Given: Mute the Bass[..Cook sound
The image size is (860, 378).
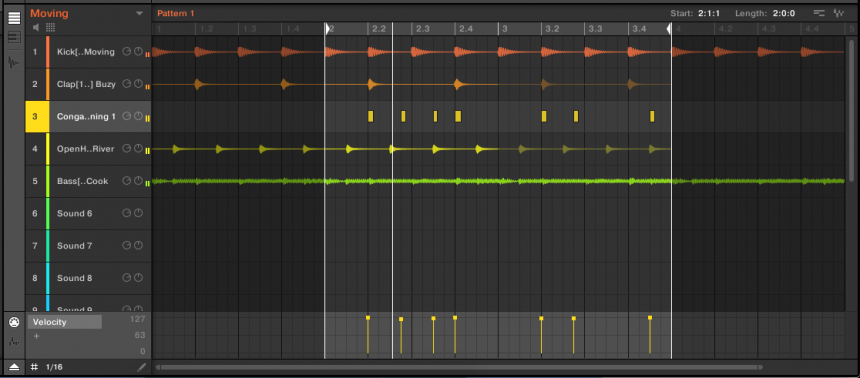Looking at the screenshot, I should tap(138, 181).
